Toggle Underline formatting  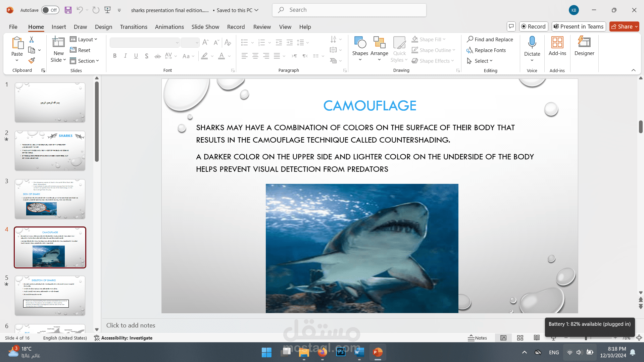pos(136,56)
